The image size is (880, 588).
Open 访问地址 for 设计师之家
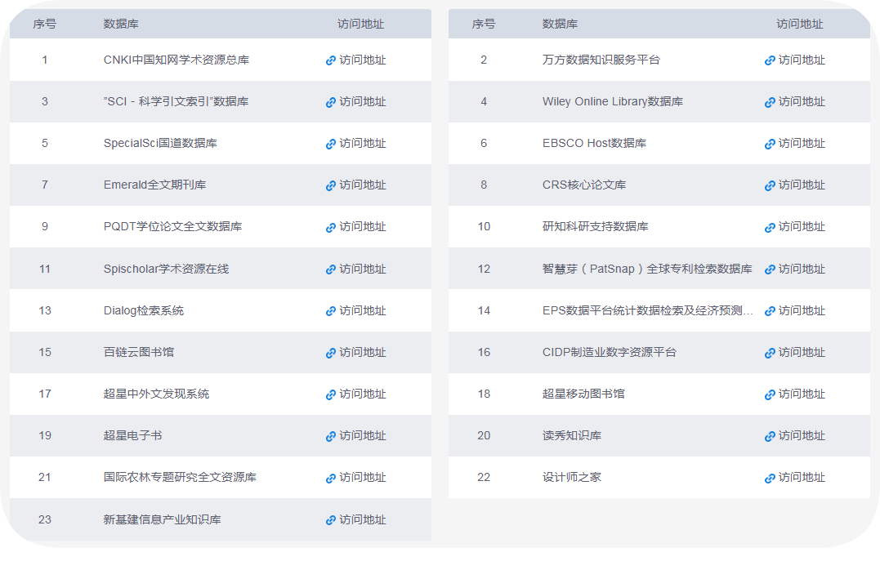pos(801,478)
